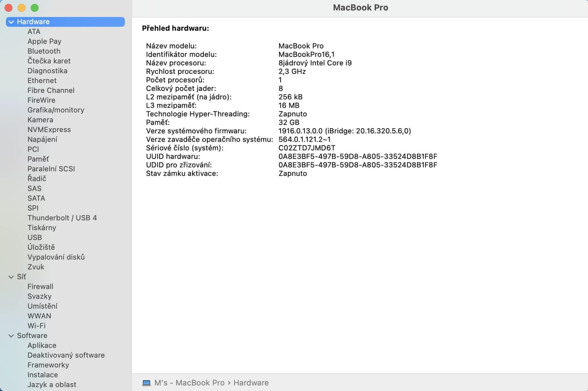Click the activation lock Zapnuto value
The image size is (588, 391).
pyautogui.click(x=293, y=174)
